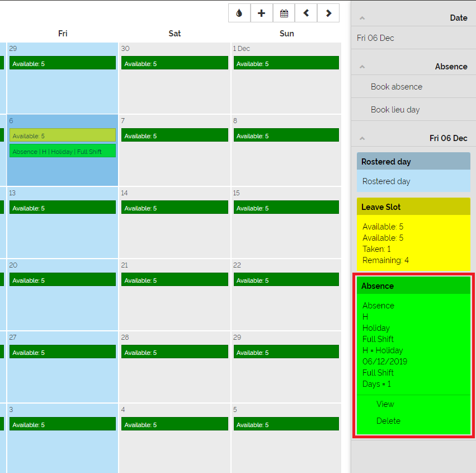Click Available: 5 bar on Saturday 28
The image size is (476, 473).
[175, 352]
